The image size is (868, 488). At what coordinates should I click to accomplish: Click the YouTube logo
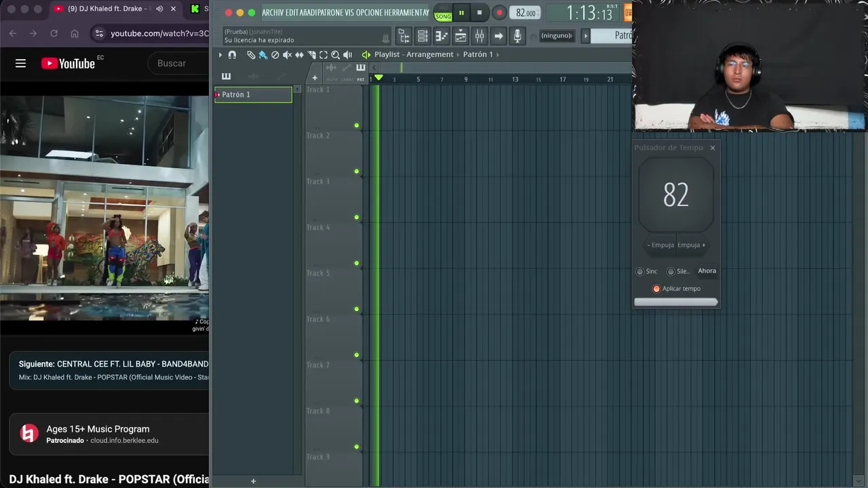click(x=68, y=63)
